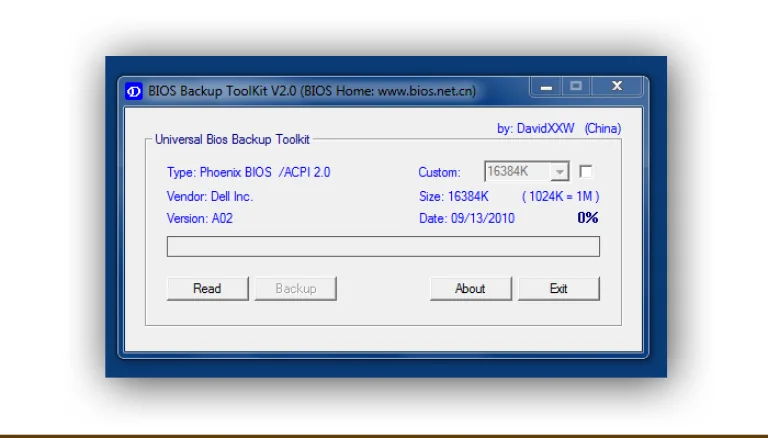Click the Read button
This screenshot has width=768, height=438.
pyautogui.click(x=208, y=289)
